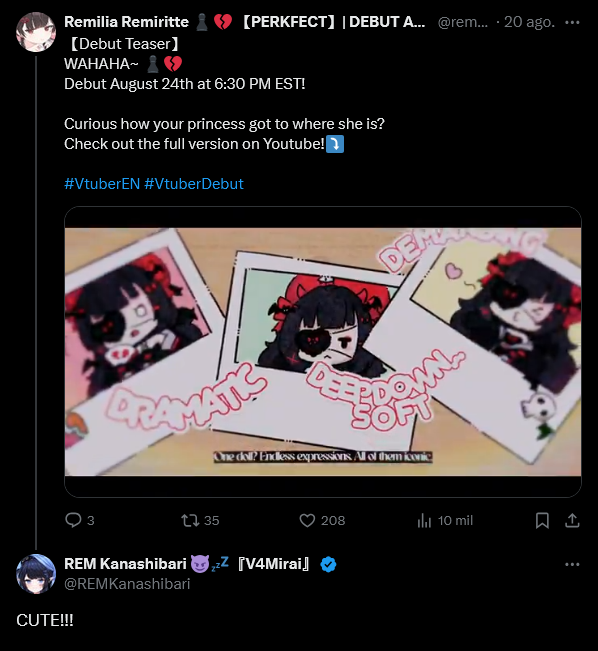This screenshot has width=598, height=651.
Task: Click the truncated @rem... handle
Action: 463,22
